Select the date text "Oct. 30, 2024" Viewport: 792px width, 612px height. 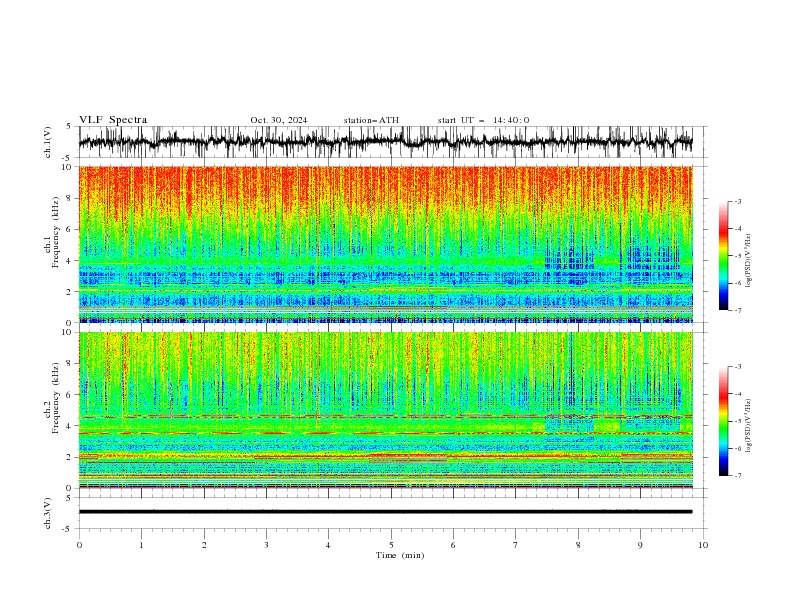(x=279, y=120)
